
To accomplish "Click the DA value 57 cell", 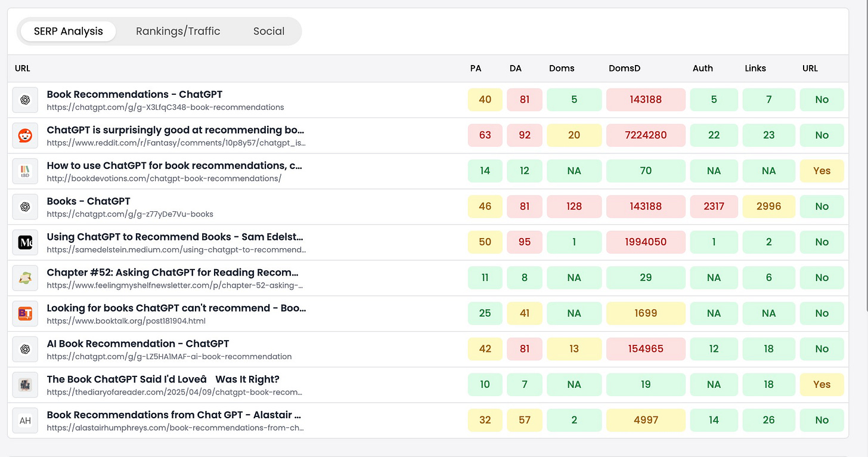I will tap(525, 420).
